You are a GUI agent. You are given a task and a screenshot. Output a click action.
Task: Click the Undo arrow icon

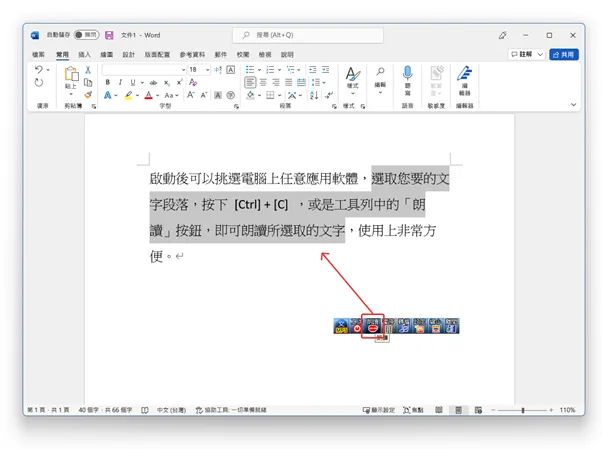point(39,70)
